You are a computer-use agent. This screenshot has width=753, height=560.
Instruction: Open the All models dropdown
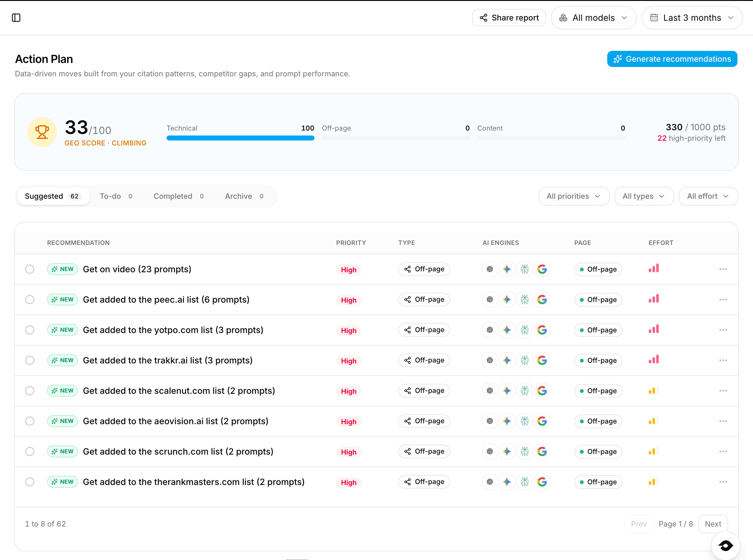593,18
